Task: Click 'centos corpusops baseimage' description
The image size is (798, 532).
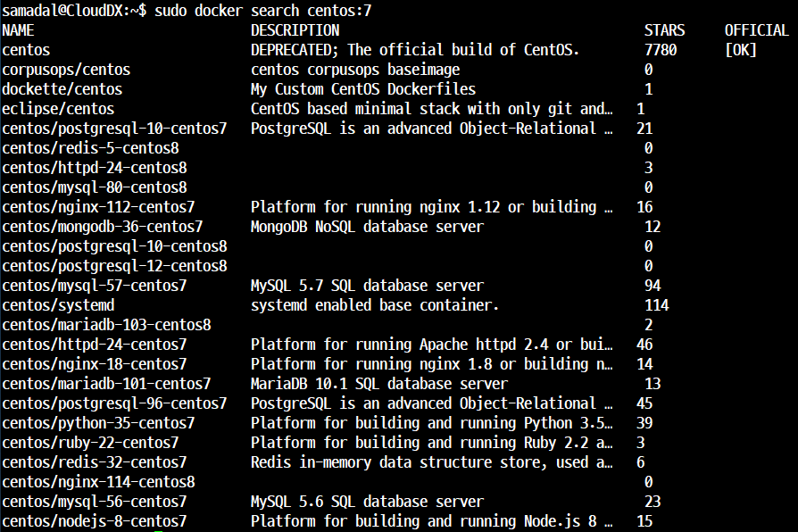Action: 355,70
